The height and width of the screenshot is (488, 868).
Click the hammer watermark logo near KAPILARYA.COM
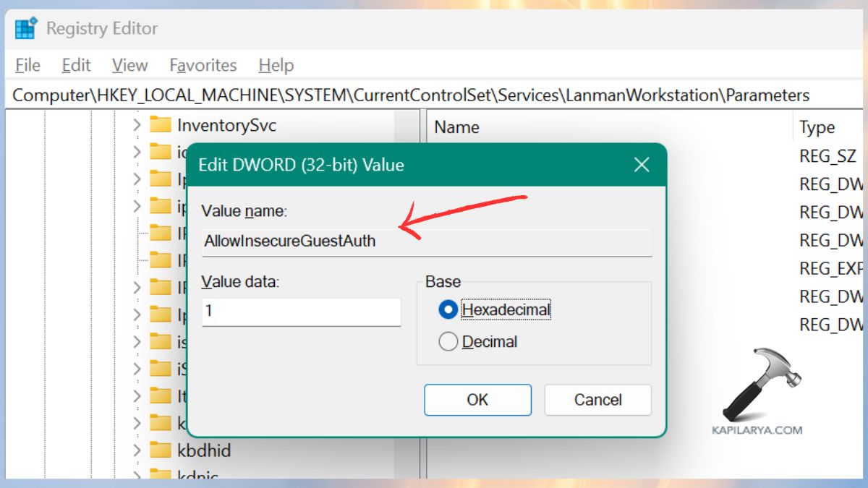click(762, 383)
